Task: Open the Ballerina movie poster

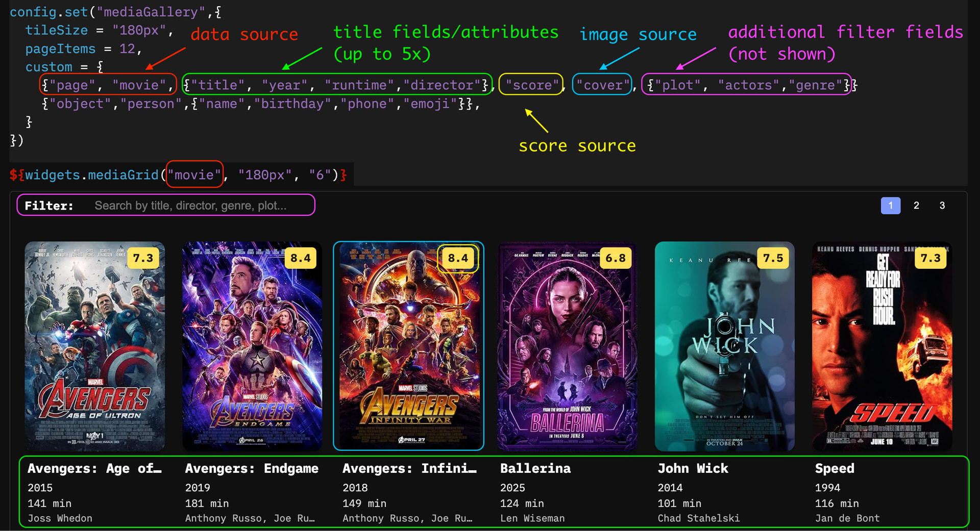Action: (567, 347)
